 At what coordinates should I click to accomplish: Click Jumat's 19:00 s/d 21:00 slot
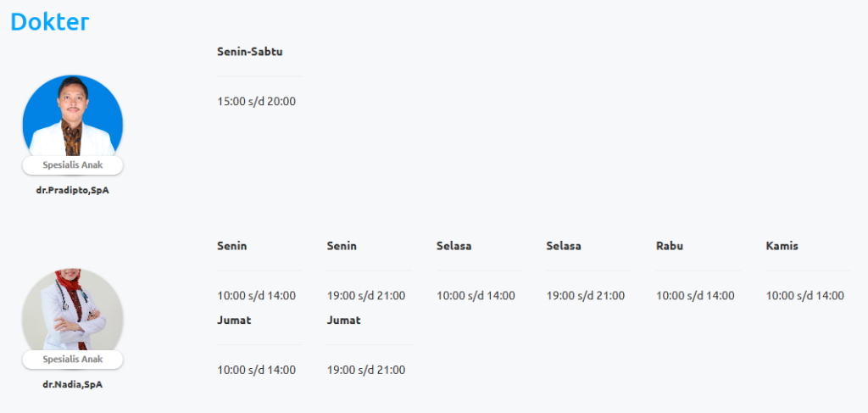(x=366, y=370)
